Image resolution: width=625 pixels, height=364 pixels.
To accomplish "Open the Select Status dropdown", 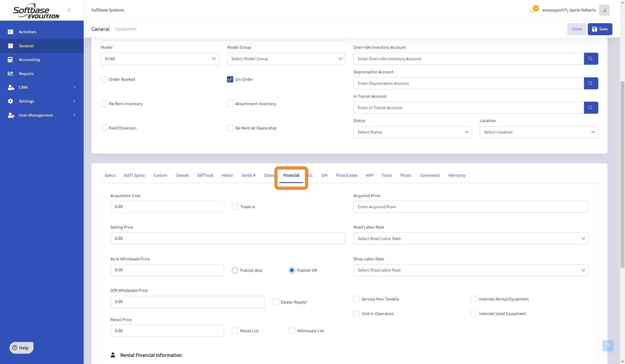I will coord(412,132).
